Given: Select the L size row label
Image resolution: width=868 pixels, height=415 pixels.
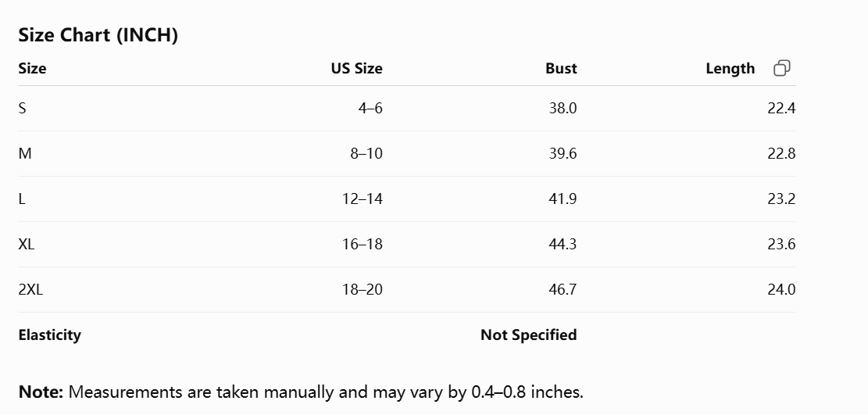Looking at the screenshot, I should click(22, 199).
